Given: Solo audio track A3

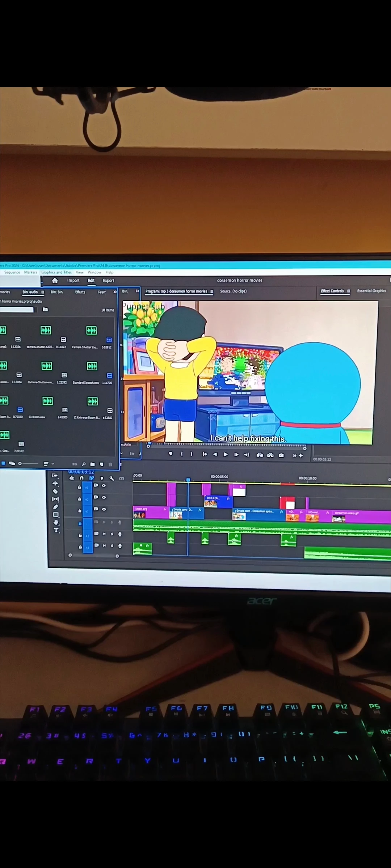Looking at the screenshot, I should (112, 546).
